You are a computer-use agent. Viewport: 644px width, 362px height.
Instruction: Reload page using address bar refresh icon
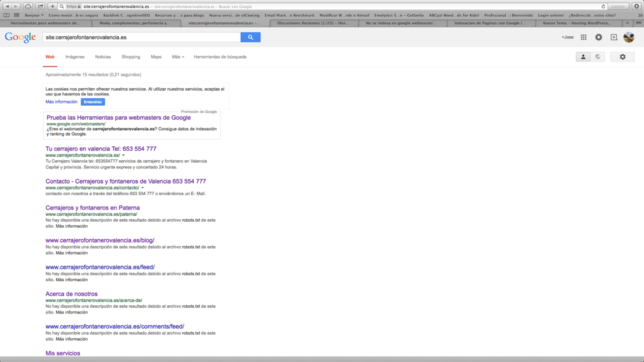pyautogui.click(x=604, y=6)
